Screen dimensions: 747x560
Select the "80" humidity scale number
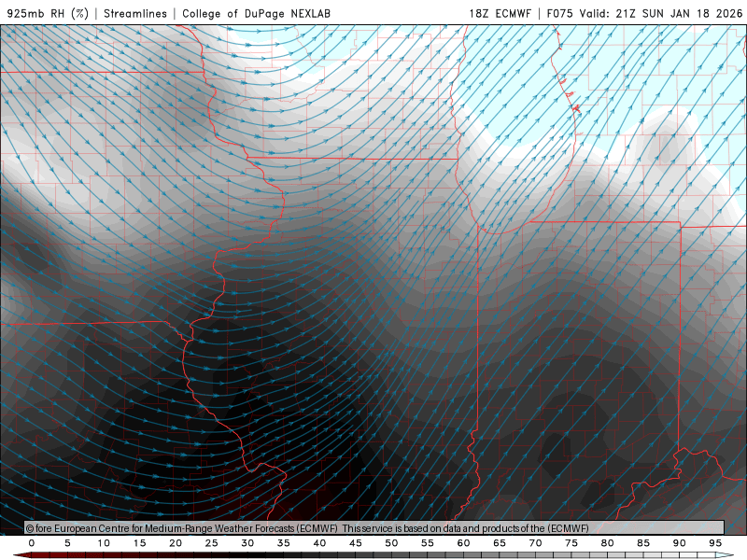[608, 543]
